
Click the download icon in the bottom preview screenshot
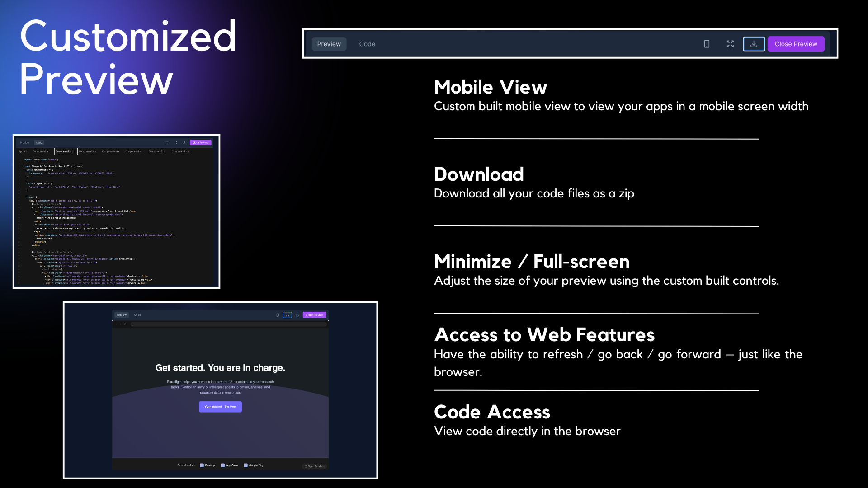tap(297, 315)
